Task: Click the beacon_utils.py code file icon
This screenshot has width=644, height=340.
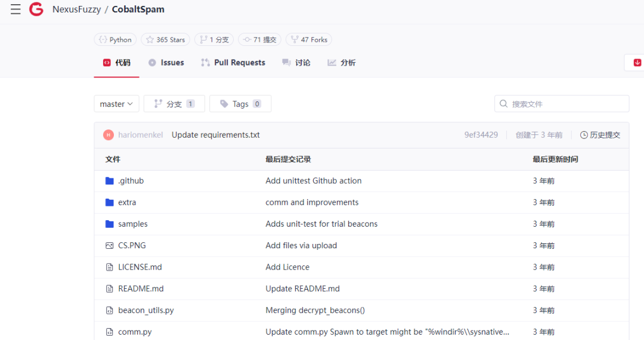Action: 109,310
